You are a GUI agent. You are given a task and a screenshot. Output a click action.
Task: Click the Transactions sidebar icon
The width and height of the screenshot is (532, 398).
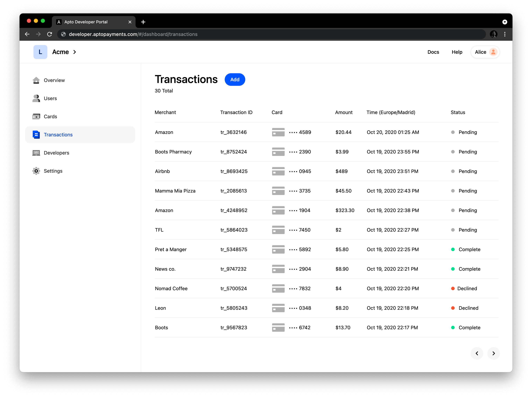click(37, 135)
